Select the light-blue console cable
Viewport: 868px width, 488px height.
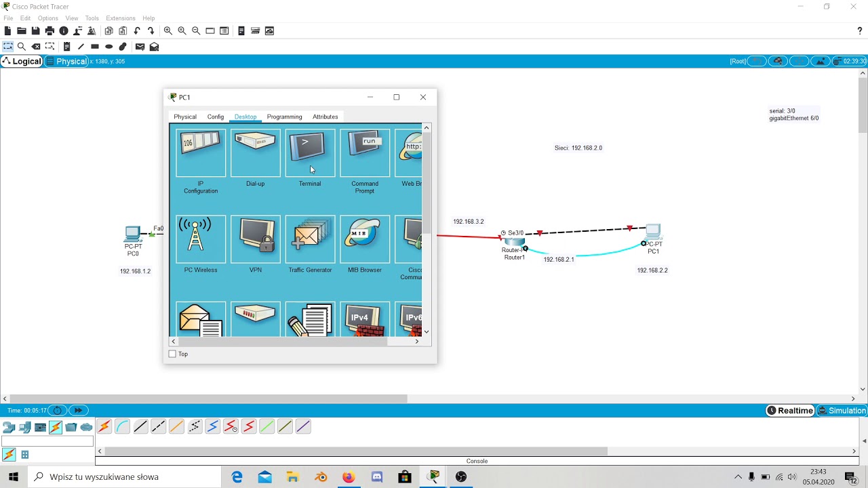coord(122,426)
